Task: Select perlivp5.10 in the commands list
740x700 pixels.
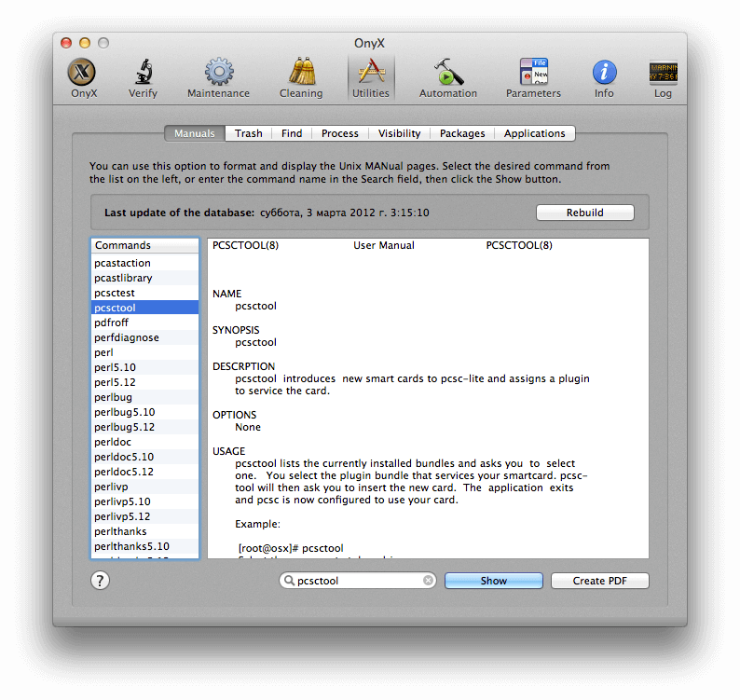Action: (x=144, y=501)
